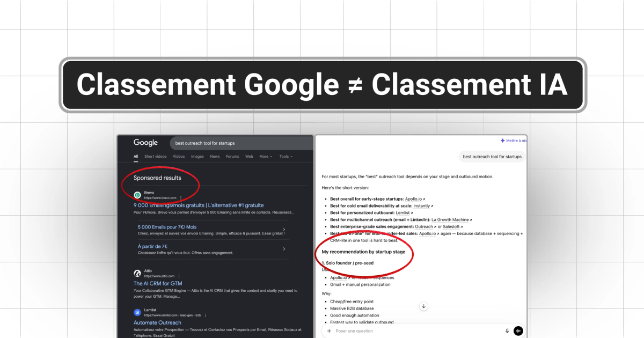Screen dimensions: 644x338
Task: Open the Apollo.io link followed by 'again'
Action: click(x=429, y=233)
